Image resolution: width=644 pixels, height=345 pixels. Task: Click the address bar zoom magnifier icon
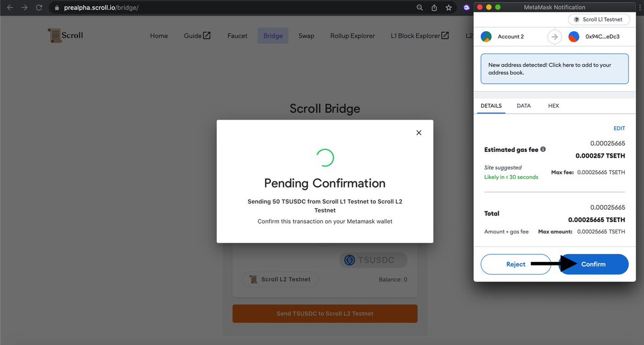click(x=420, y=8)
